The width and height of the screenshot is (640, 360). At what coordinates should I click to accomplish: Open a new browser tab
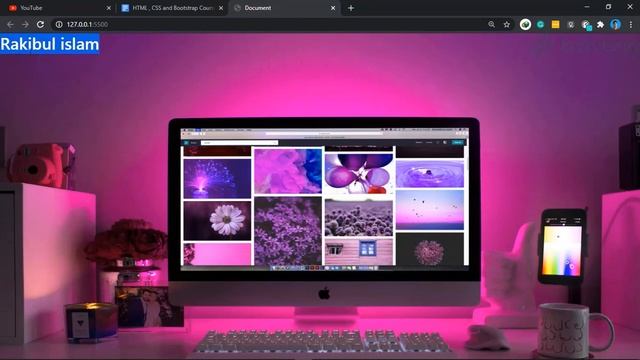pos(351,8)
